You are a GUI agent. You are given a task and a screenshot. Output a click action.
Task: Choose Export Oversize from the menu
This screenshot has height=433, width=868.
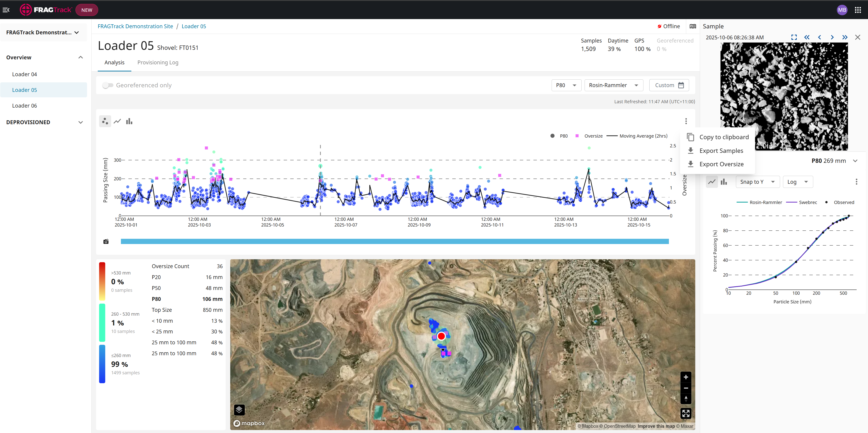point(718,164)
